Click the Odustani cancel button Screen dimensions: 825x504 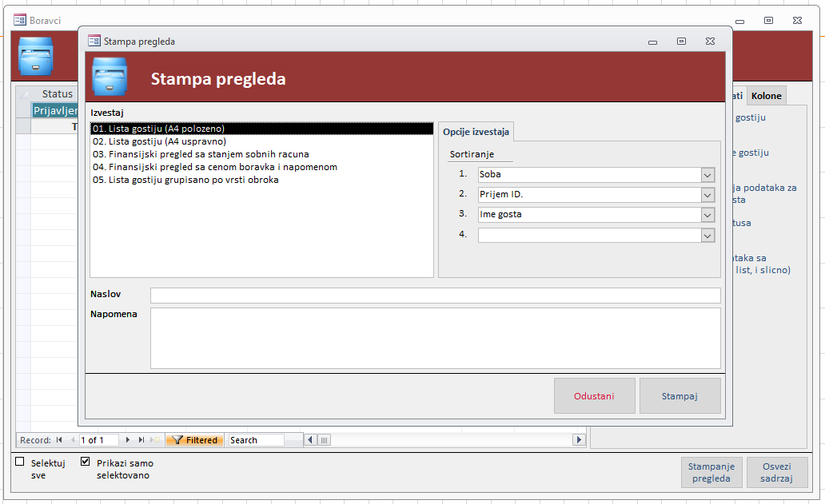594,396
